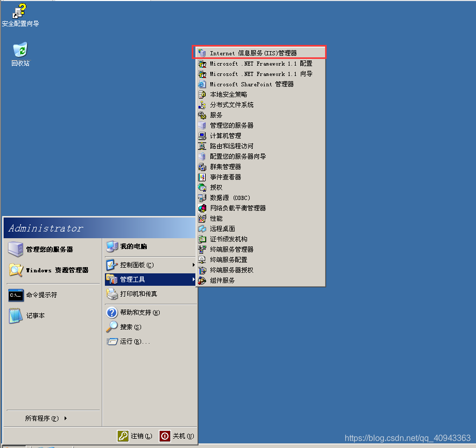Click the 证书颁发机构 icon
This screenshot has height=448, width=476.
pyautogui.click(x=202, y=239)
